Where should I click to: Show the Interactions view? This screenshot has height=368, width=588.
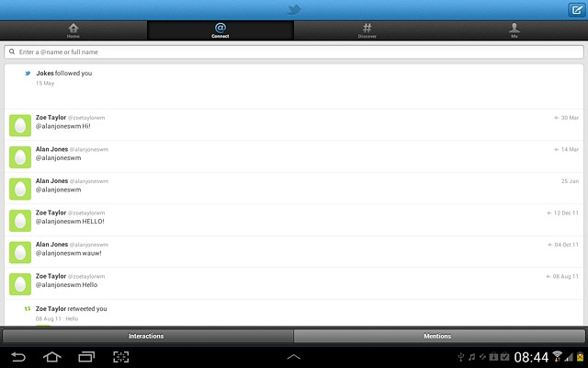pyautogui.click(x=148, y=336)
